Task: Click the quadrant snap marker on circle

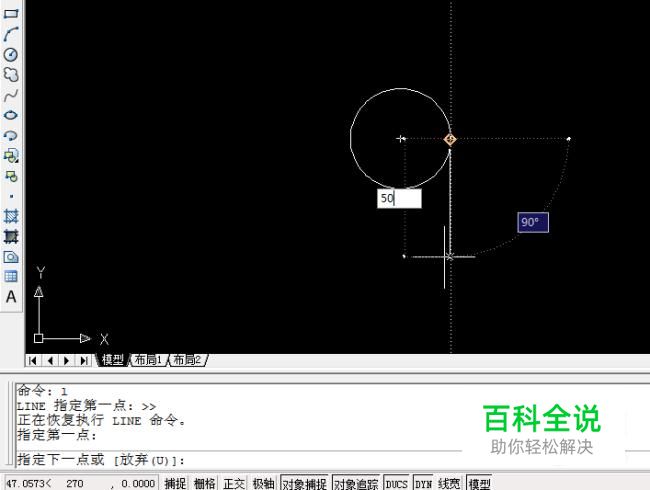Action: click(450, 139)
